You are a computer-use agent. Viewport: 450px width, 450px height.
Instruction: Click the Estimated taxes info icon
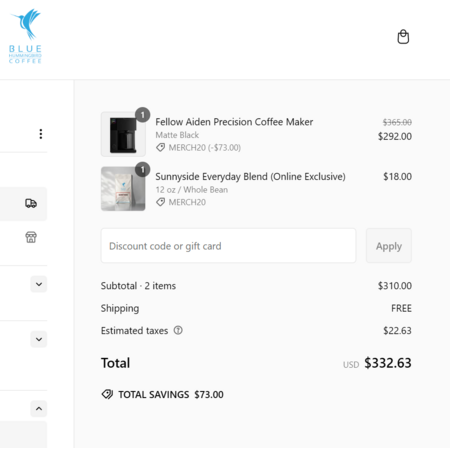[178, 330]
